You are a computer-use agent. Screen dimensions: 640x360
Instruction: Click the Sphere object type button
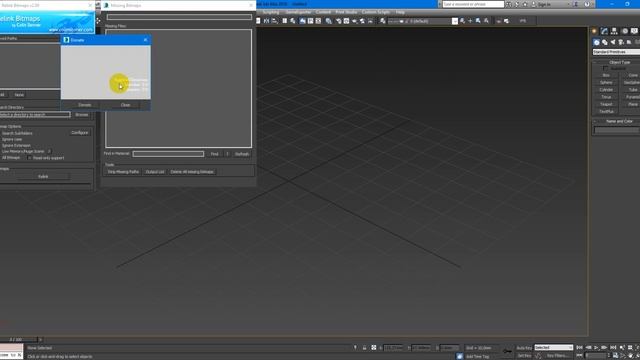coord(606,82)
